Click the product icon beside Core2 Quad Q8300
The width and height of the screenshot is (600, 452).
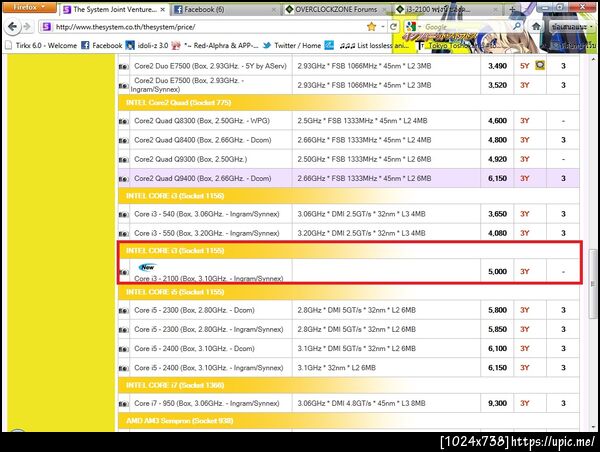click(x=123, y=121)
